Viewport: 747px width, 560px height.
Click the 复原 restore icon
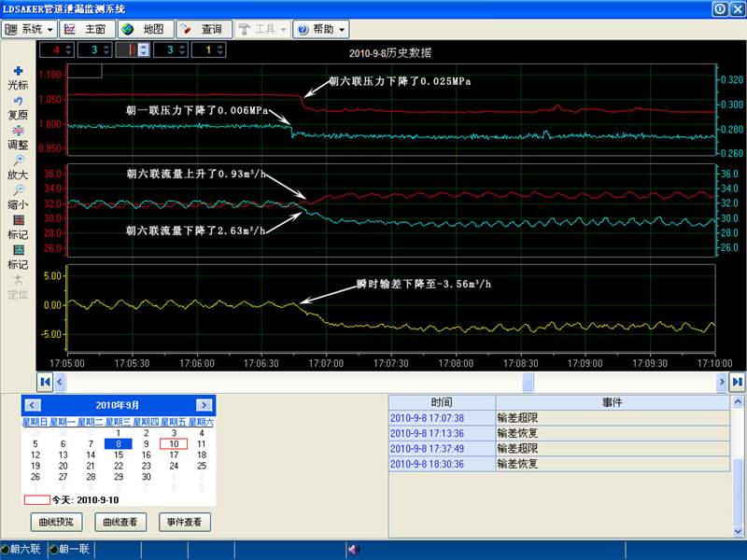18,101
